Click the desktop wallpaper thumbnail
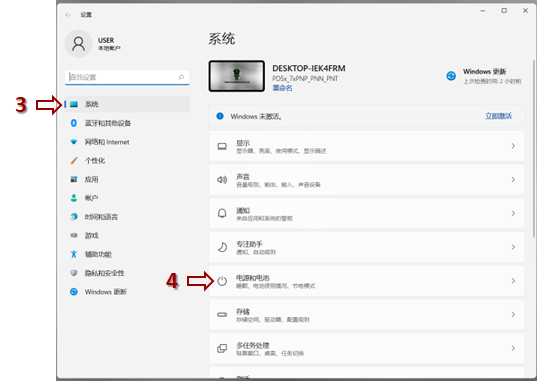 (x=237, y=76)
